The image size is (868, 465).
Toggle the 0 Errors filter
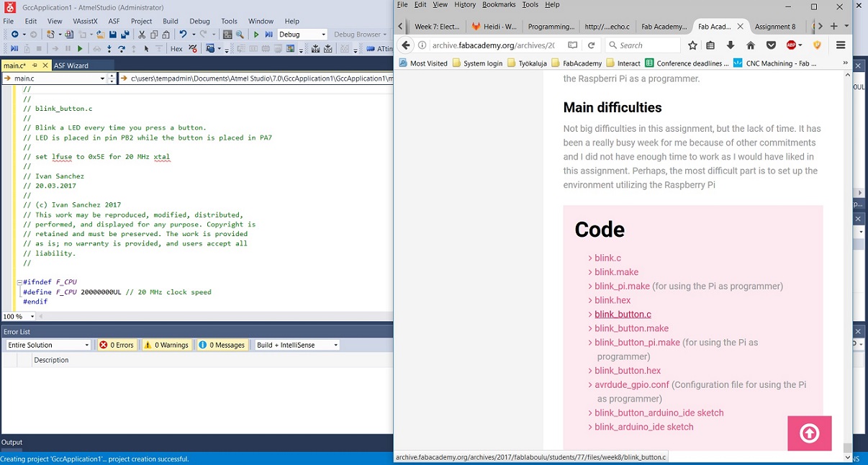coord(117,345)
